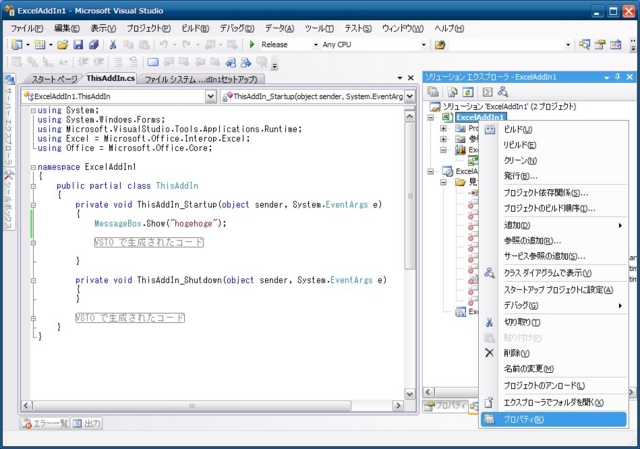Switch to the スタート ページ tab

(x=54, y=79)
